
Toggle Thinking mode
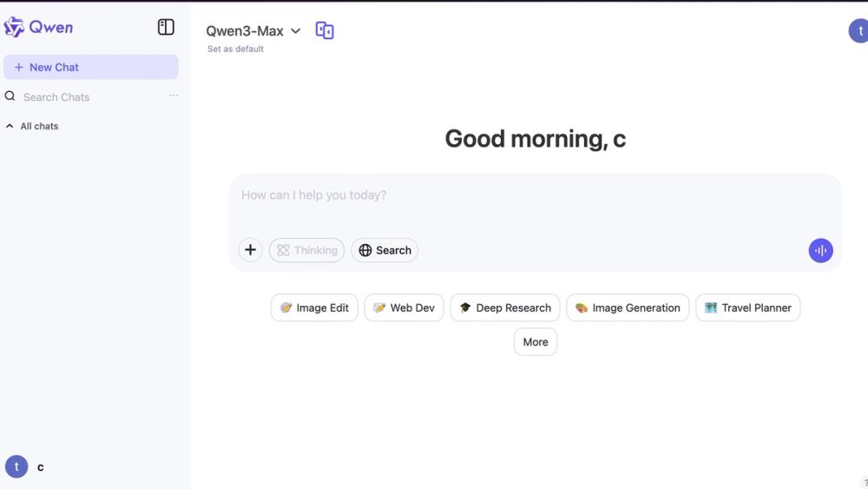306,250
